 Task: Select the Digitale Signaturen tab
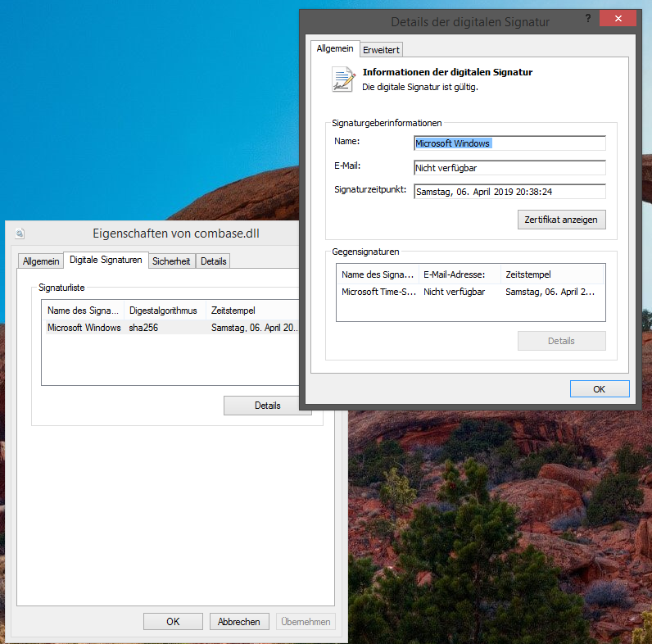point(106,260)
